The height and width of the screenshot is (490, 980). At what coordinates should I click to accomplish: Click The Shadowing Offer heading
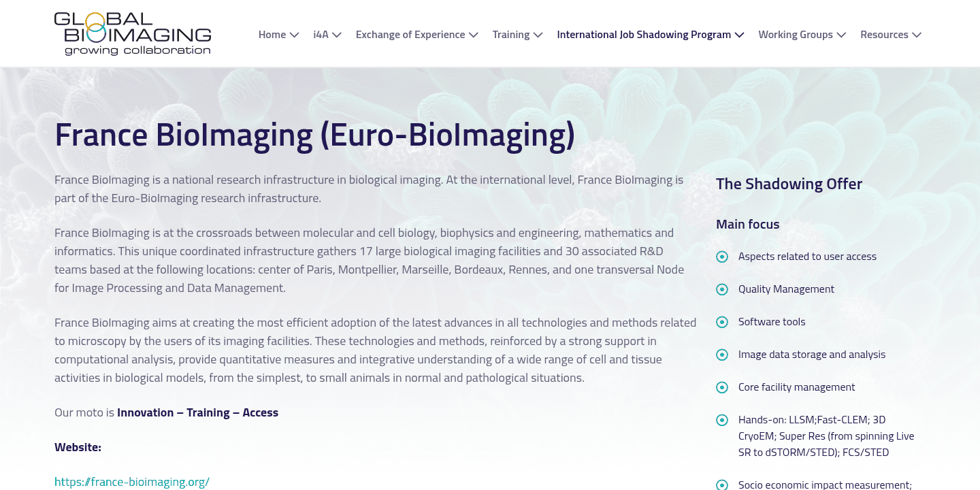click(789, 184)
